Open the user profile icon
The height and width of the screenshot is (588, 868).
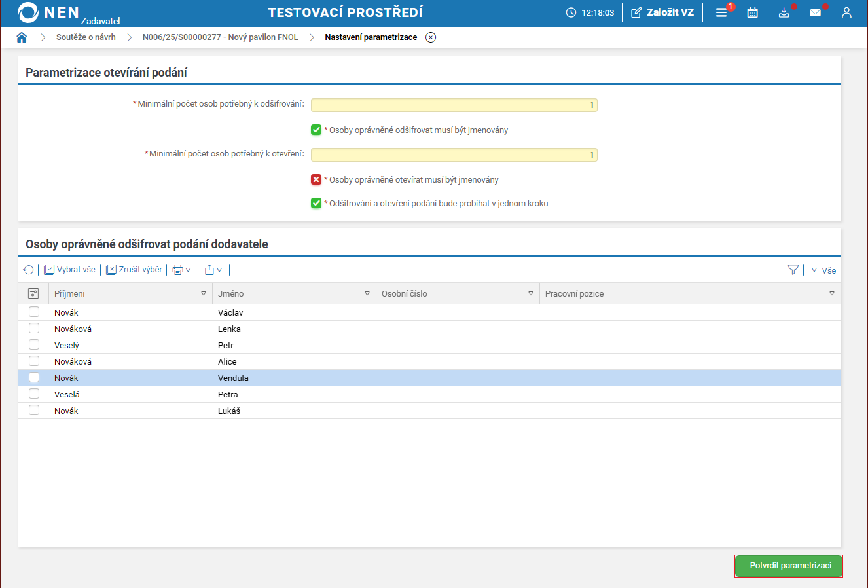pos(846,12)
